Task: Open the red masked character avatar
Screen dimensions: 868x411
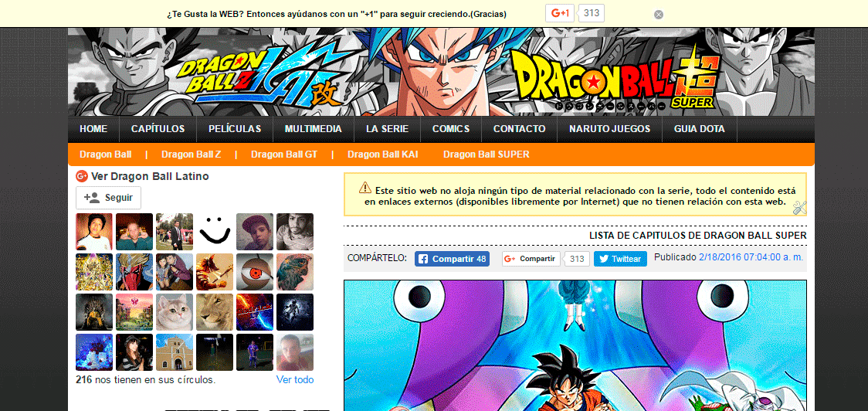Action: point(134,272)
